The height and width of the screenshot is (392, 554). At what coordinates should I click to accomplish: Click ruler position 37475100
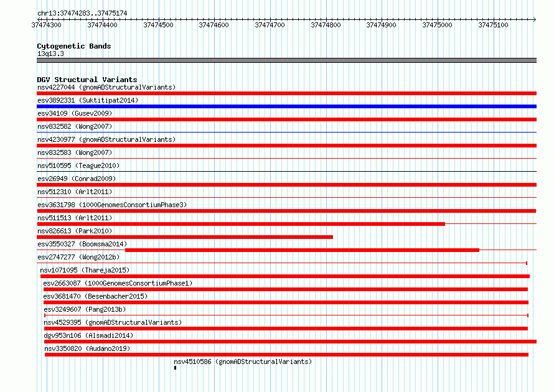click(x=493, y=25)
